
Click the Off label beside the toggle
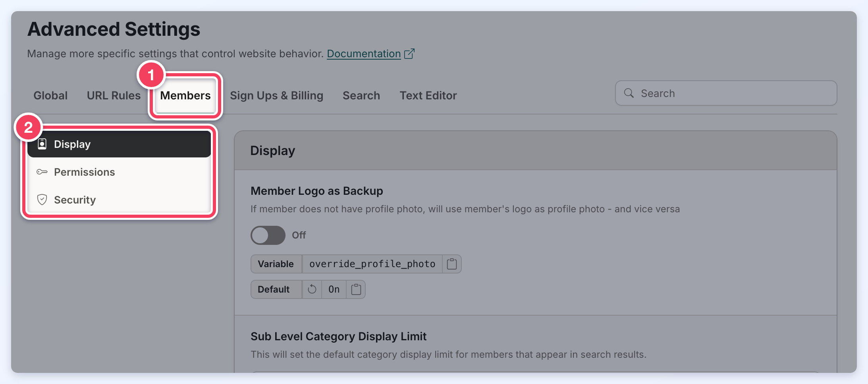click(x=299, y=235)
